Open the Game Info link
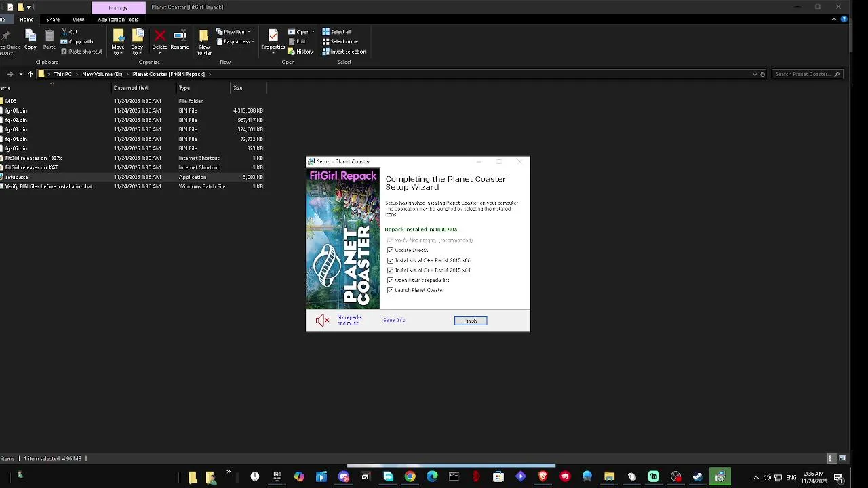The image size is (868, 488). (393, 320)
